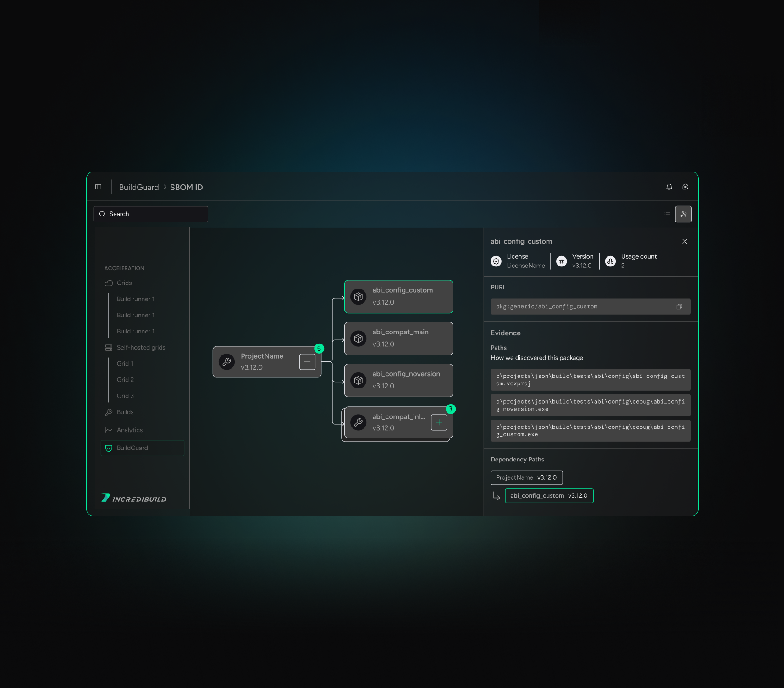Open Grids in sidebar

tap(124, 283)
